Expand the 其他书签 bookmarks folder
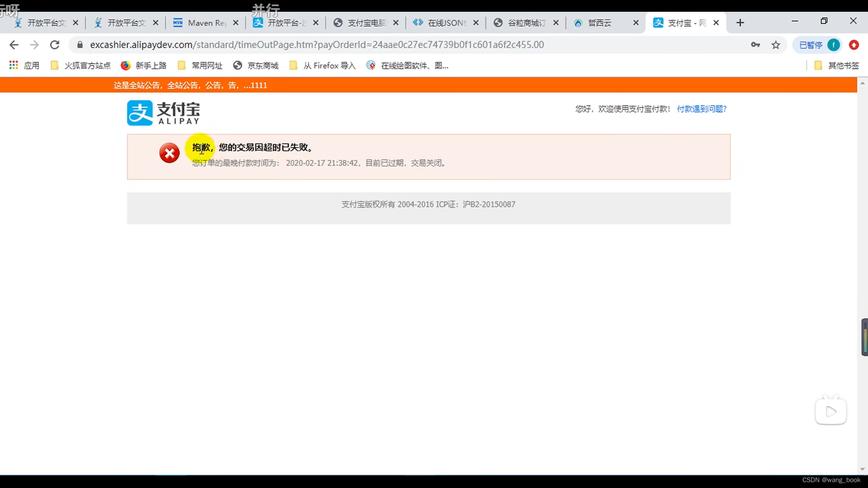The image size is (868, 488). [837, 66]
